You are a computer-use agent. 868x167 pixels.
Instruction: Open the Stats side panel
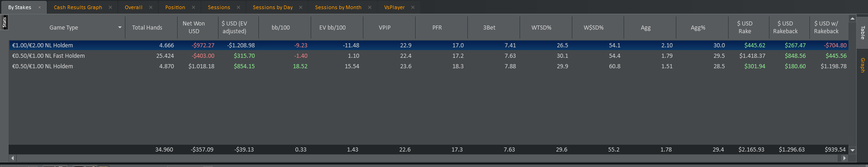[5, 22]
